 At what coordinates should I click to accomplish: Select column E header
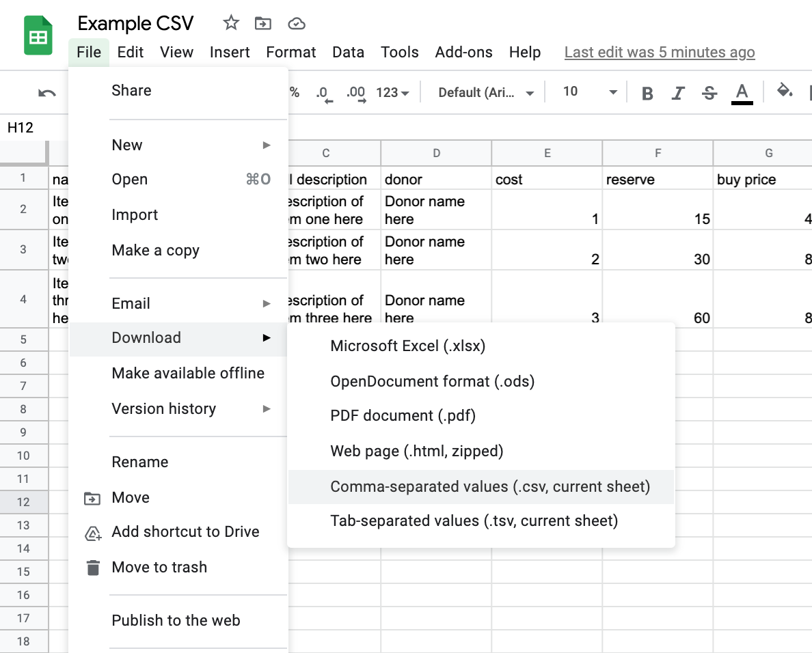coord(547,153)
